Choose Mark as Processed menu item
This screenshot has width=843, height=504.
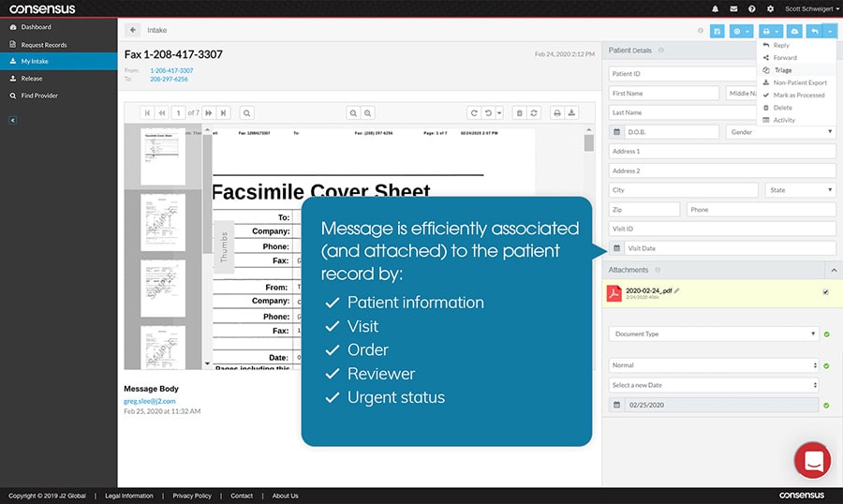click(x=798, y=95)
